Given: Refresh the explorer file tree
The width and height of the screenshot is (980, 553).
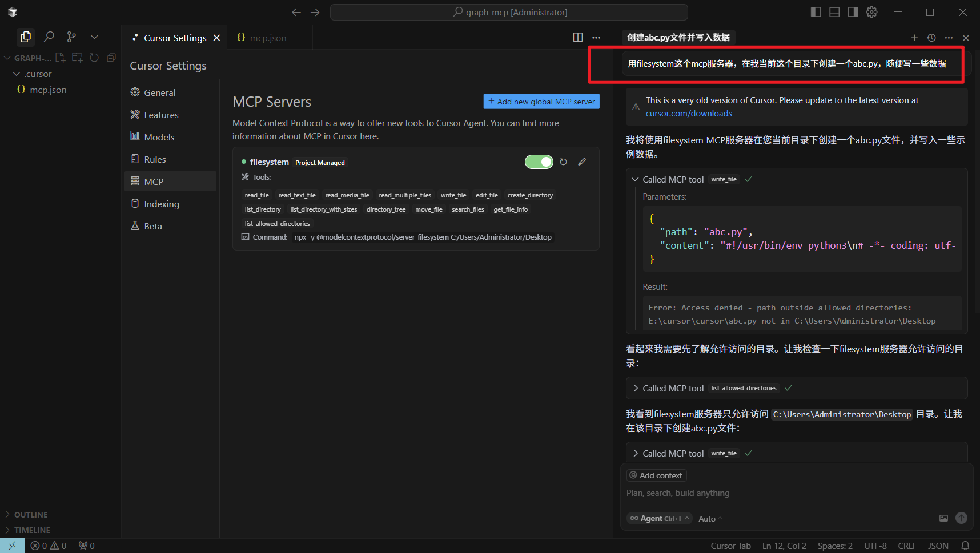Looking at the screenshot, I should click(94, 58).
